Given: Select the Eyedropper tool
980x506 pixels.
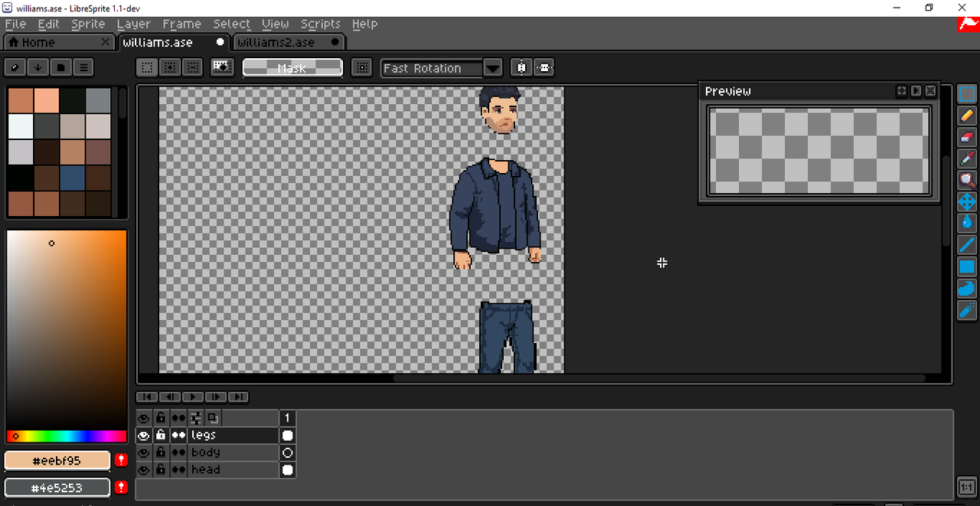Looking at the screenshot, I should coord(967,159).
